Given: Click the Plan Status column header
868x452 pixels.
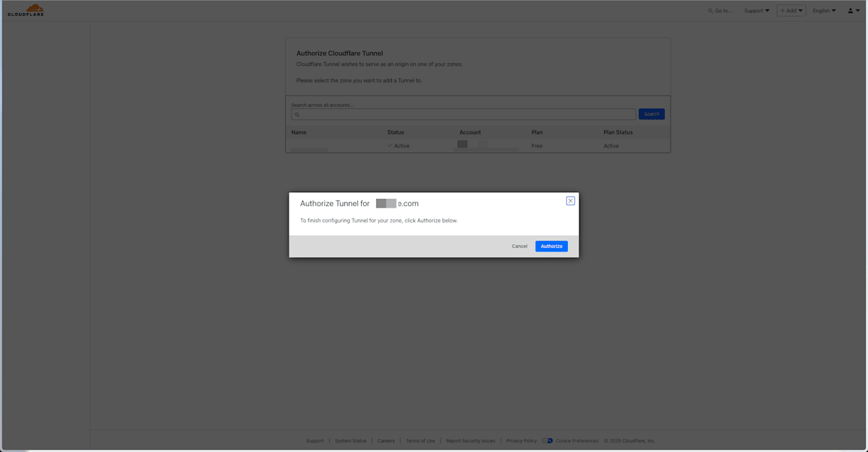Looking at the screenshot, I should 618,132.
